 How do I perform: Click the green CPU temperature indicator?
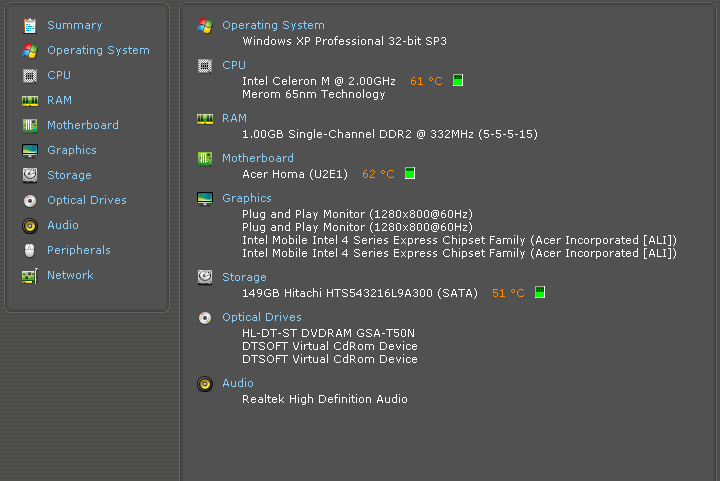click(x=458, y=80)
